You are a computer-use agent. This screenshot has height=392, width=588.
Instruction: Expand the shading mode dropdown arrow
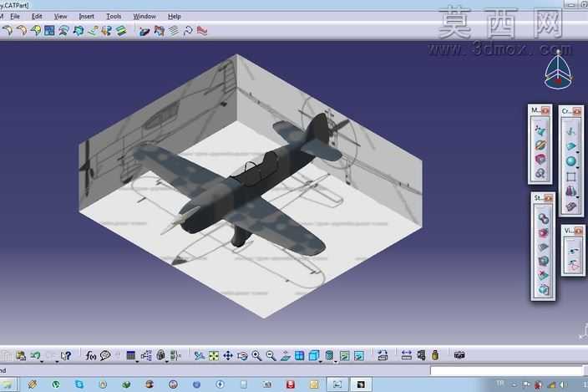coord(335,361)
